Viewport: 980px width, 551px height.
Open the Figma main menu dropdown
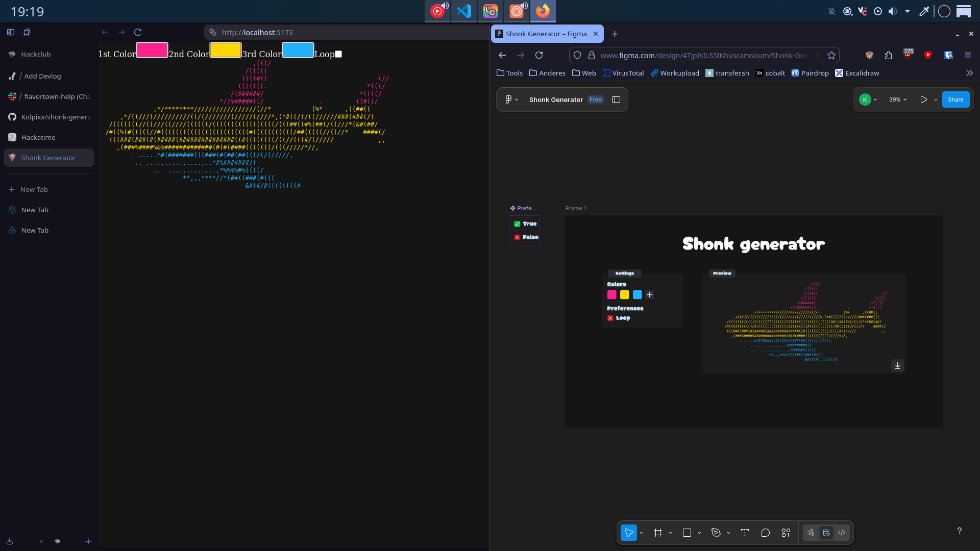click(x=511, y=99)
